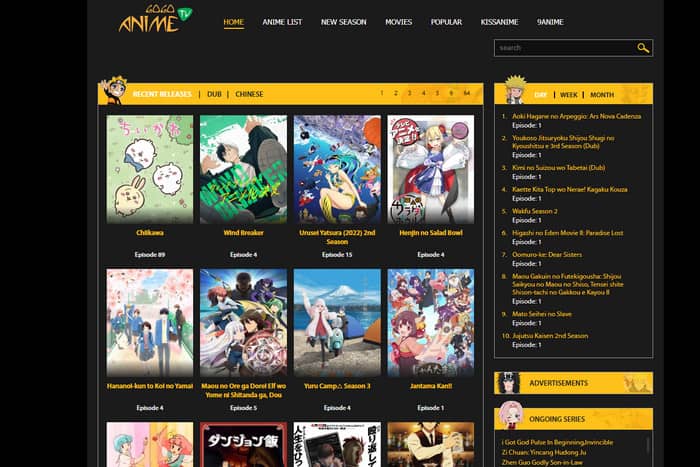Image resolution: width=700 pixels, height=467 pixels.
Task: Switch to the WEEK ranking tab
Action: [568, 95]
